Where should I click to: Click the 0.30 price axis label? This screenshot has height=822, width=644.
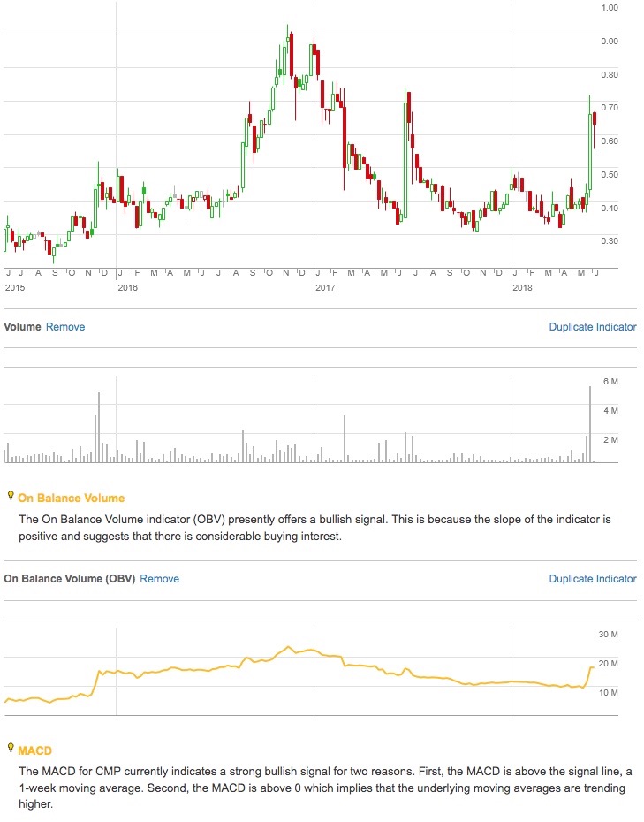point(610,241)
